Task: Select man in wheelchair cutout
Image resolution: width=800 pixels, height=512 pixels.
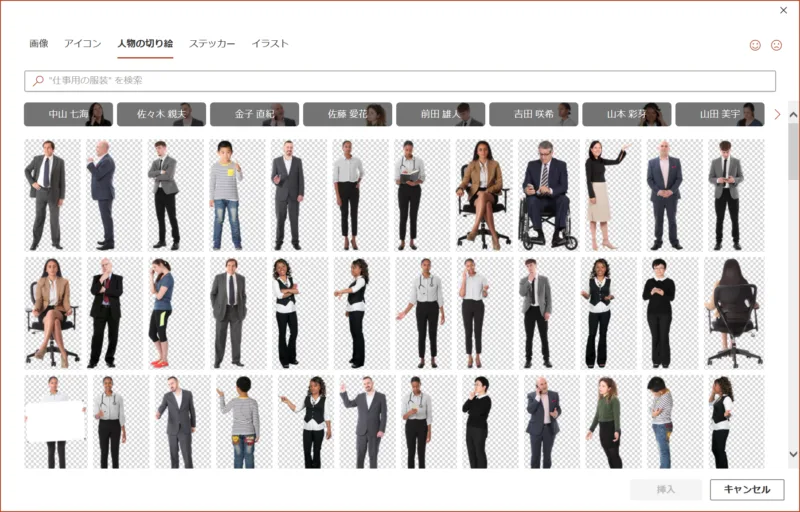Action: coord(548,195)
